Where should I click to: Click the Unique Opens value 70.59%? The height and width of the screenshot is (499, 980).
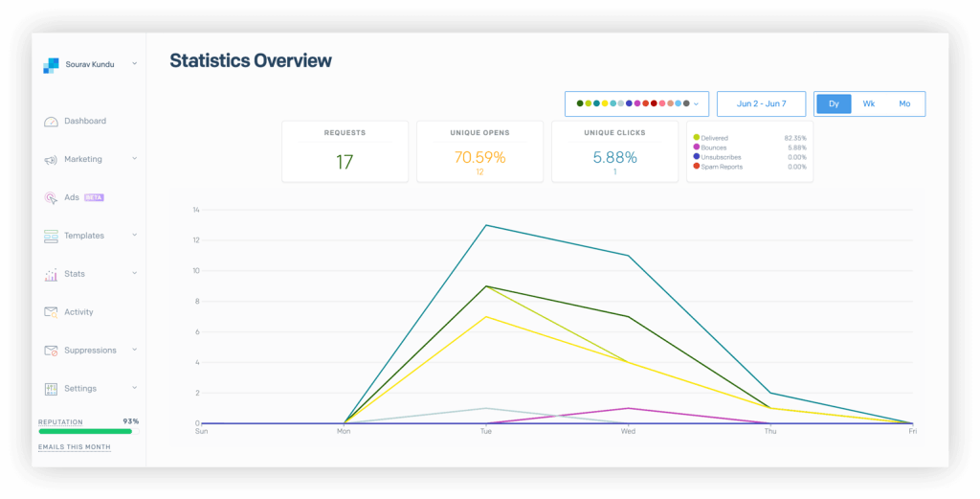(x=480, y=158)
